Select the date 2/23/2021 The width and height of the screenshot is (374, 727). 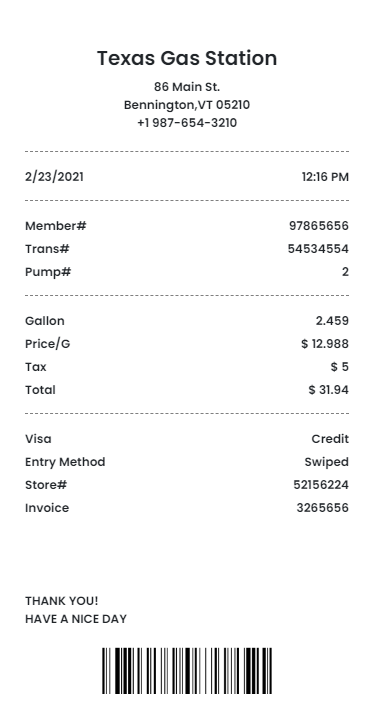pyautogui.click(x=54, y=177)
